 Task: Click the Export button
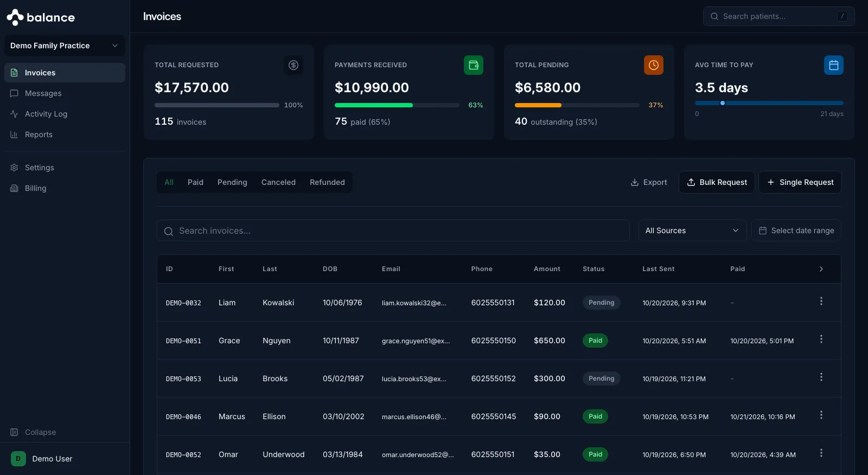[x=649, y=182]
